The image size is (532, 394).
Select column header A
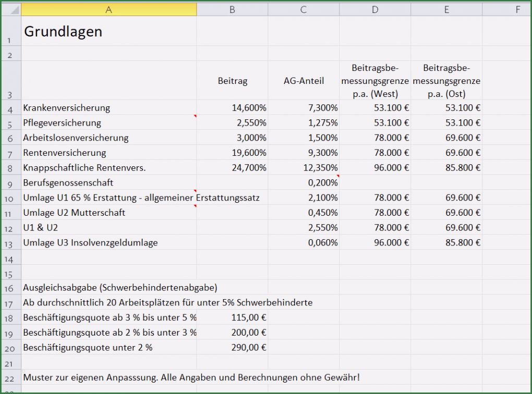coord(108,9)
